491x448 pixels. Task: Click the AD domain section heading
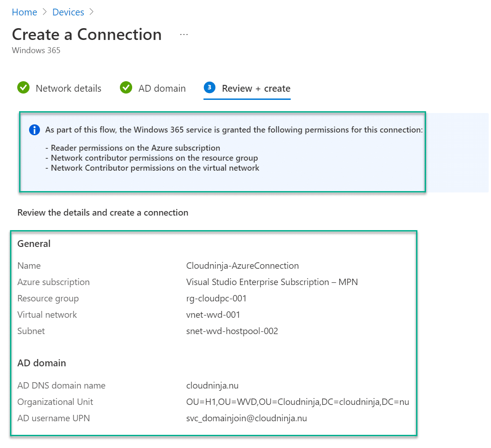coord(42,363)
